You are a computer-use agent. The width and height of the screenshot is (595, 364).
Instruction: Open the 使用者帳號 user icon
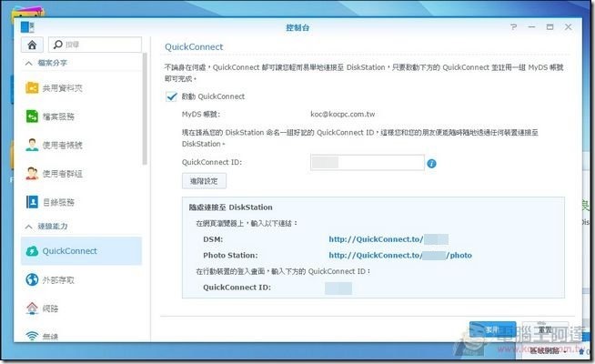coord(32,145)
